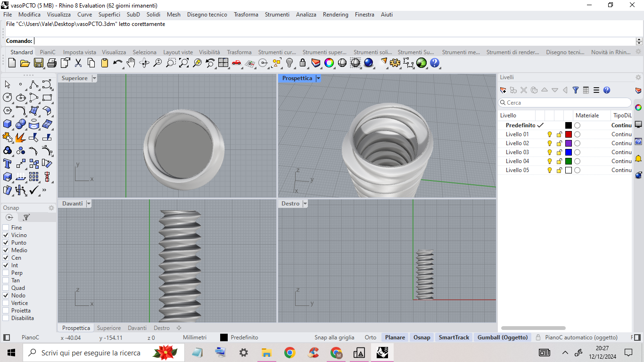
Task: Toggle the lock on Livello 03
Action: click(x=559, y=152)
